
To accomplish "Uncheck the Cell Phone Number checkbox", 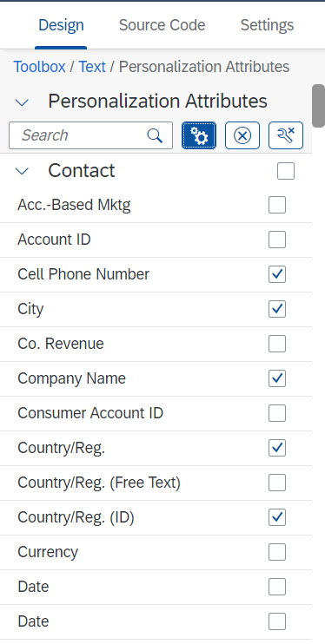I will pyautogui.click(x=277, y=274).
